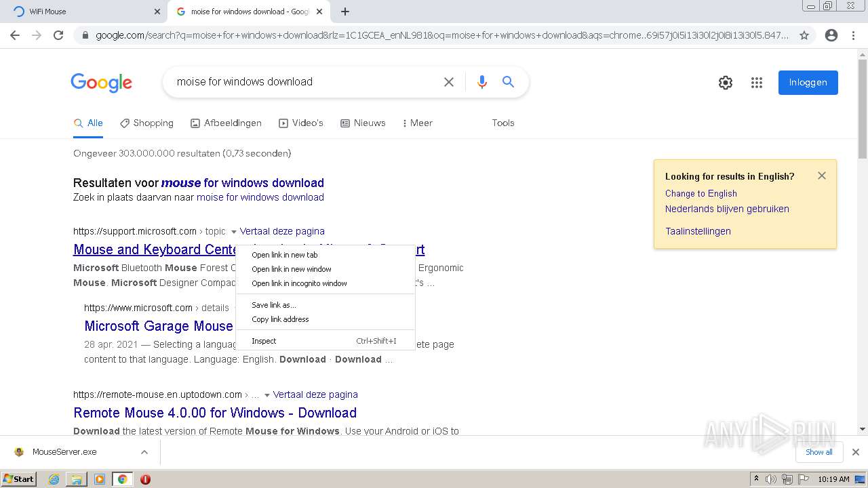Open the MouseServer.exe downloaded file

point(64,452)
